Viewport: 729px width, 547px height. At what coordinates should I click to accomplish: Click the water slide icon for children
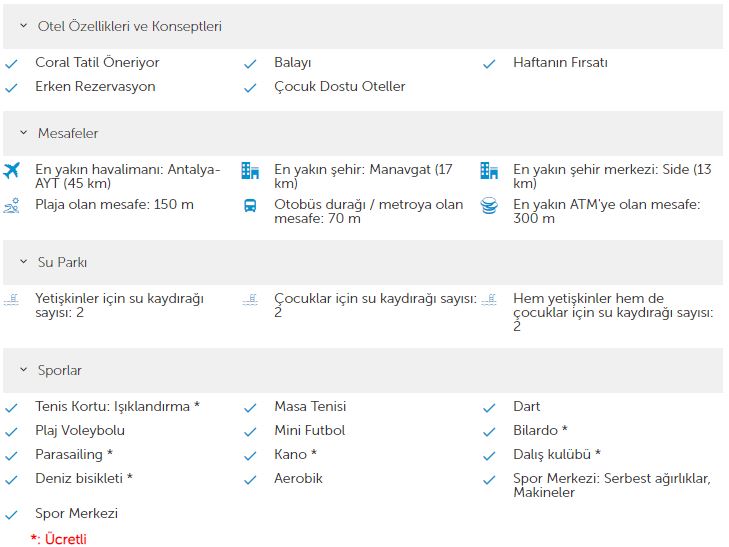250,299
